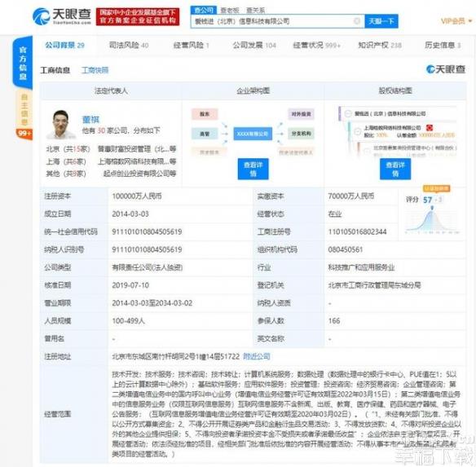Click the company name search field
The width and height of the screenshot is (476, 467).
273,21
